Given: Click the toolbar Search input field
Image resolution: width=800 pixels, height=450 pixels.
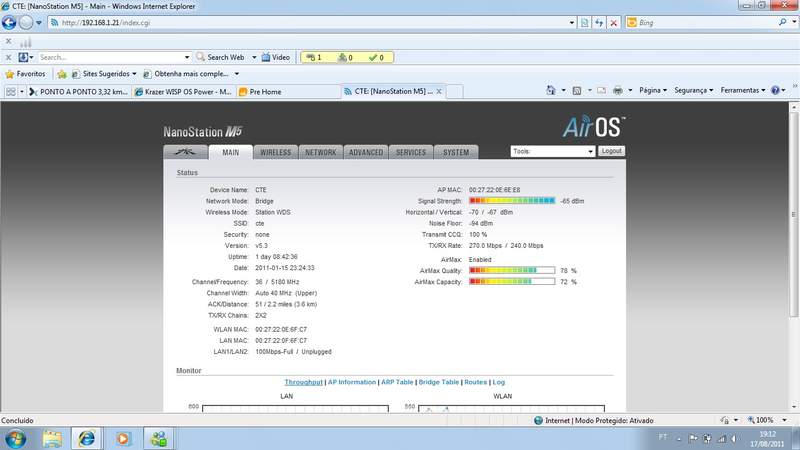Looking at the screenshot, I should click(110, 57).
